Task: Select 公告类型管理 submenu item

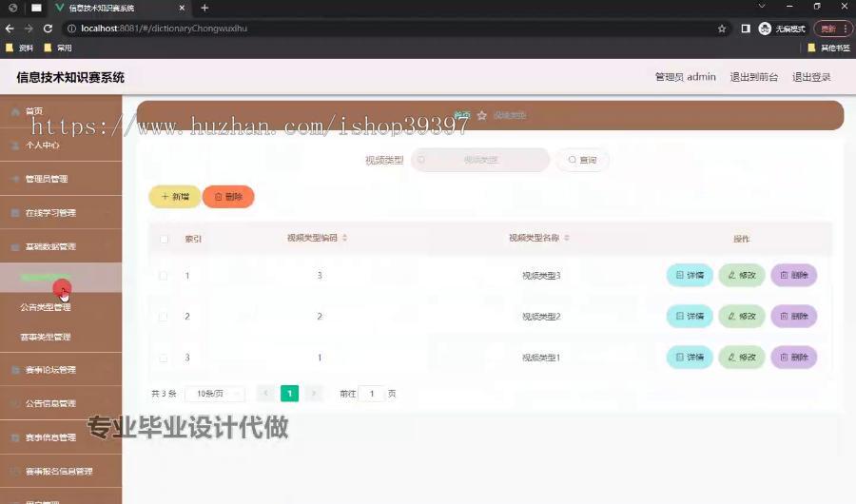Action: pyautogui.click(x=61, y=307)
